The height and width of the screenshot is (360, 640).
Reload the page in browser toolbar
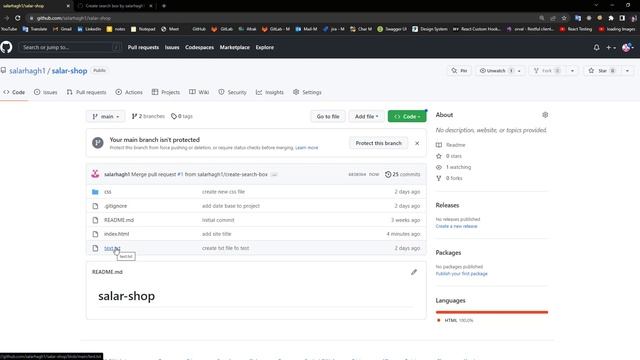point(18,18)
